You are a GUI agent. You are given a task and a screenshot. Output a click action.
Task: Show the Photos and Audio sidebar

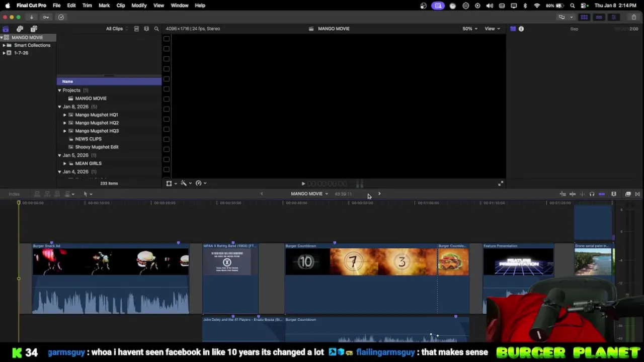(x=20, y=29)
